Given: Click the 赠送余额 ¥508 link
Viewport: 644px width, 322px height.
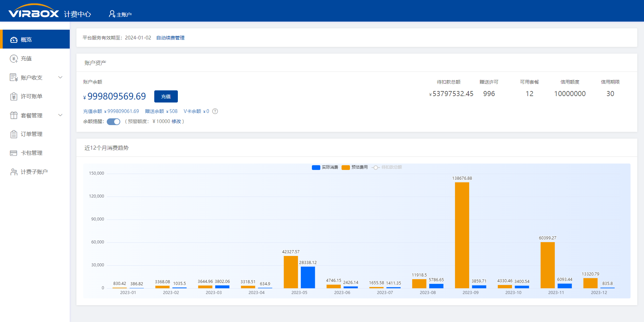Looking at the screenshot, I should click(161, 111).
